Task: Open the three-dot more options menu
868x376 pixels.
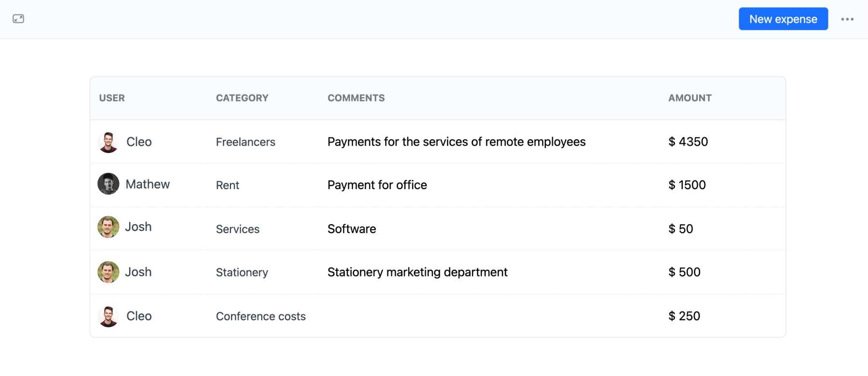Action: pos(847,19)
